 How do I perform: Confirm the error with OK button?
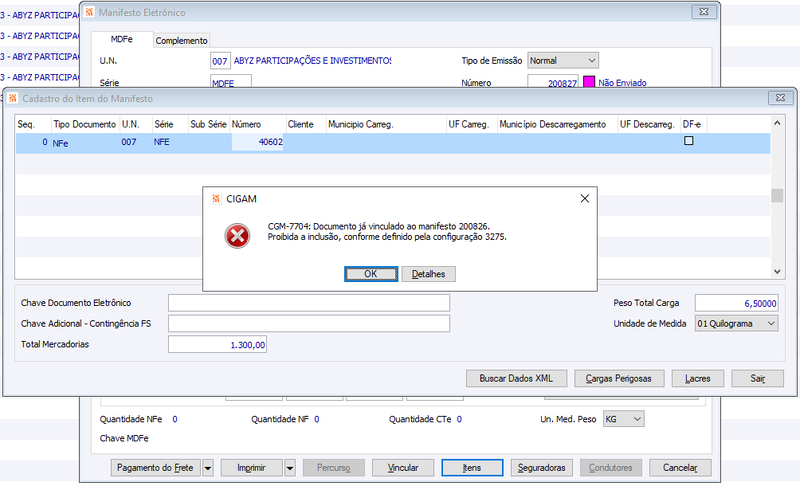(x=371, y=274)
